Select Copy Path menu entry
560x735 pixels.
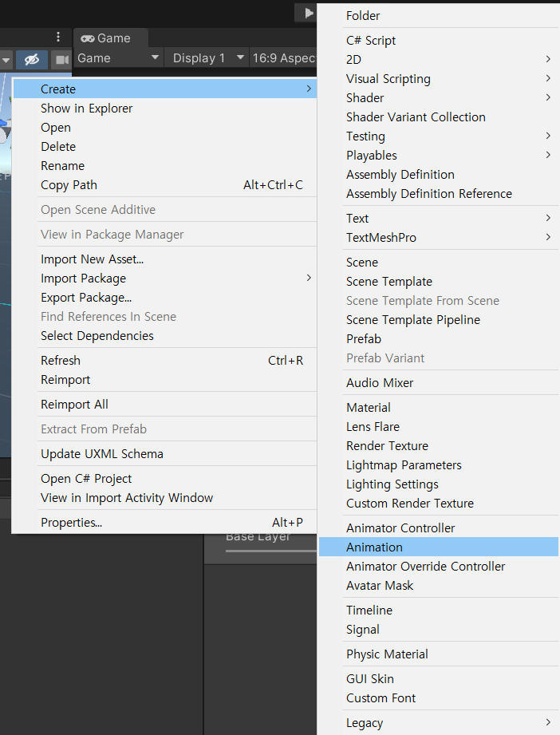[x=165, y=185]
